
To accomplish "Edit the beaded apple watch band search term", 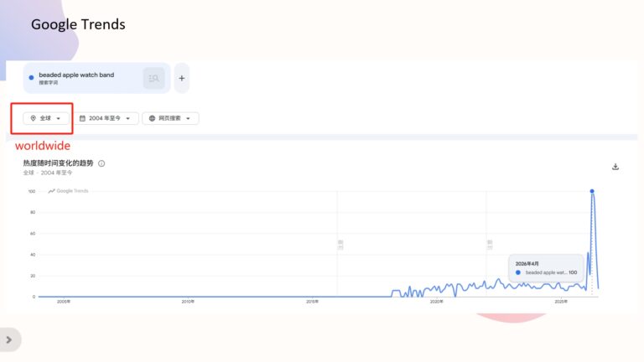I will 76,75.
